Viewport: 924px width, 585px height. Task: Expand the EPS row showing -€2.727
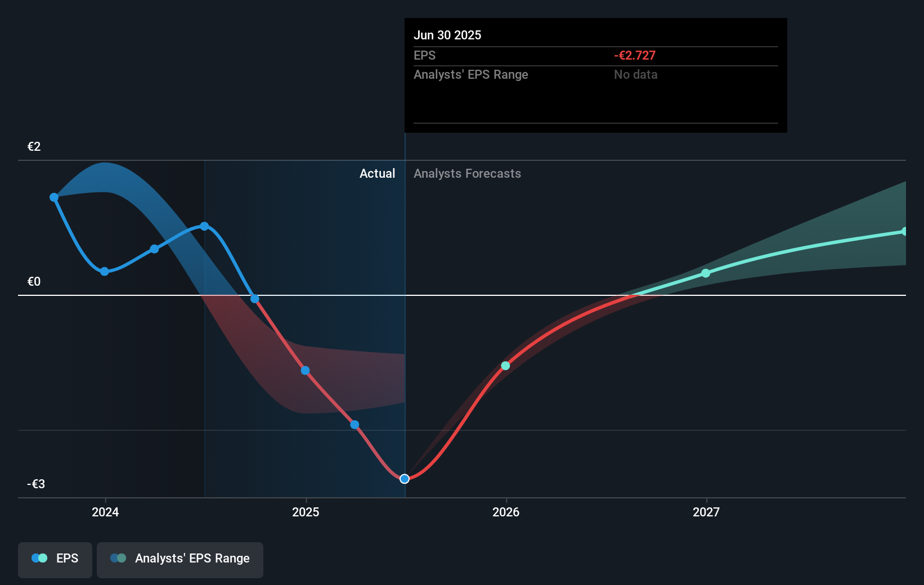click(425, 55)
